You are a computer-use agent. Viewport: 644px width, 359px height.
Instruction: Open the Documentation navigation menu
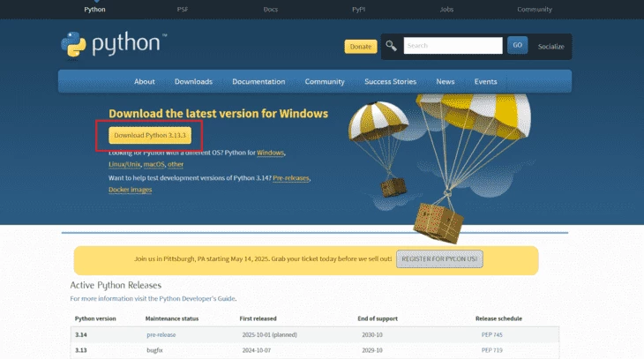point(258,81)
